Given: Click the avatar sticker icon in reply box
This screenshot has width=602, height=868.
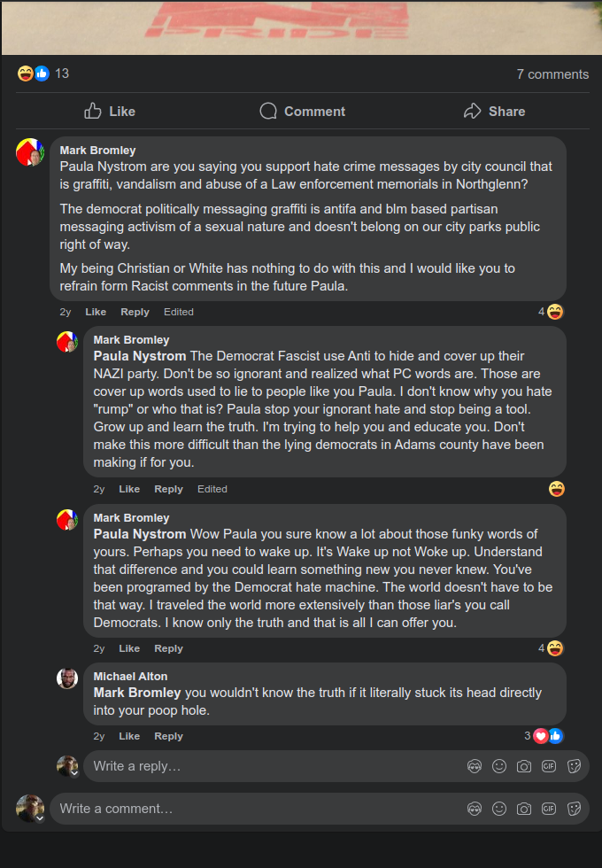Looking at the screenshot, I should [x=475, y=766].
